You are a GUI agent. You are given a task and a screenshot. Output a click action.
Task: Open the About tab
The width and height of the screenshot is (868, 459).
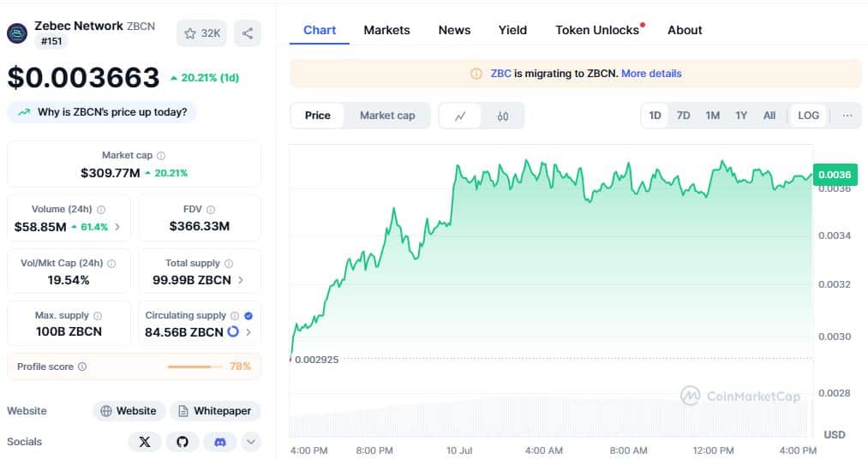(x=685, y=31)
